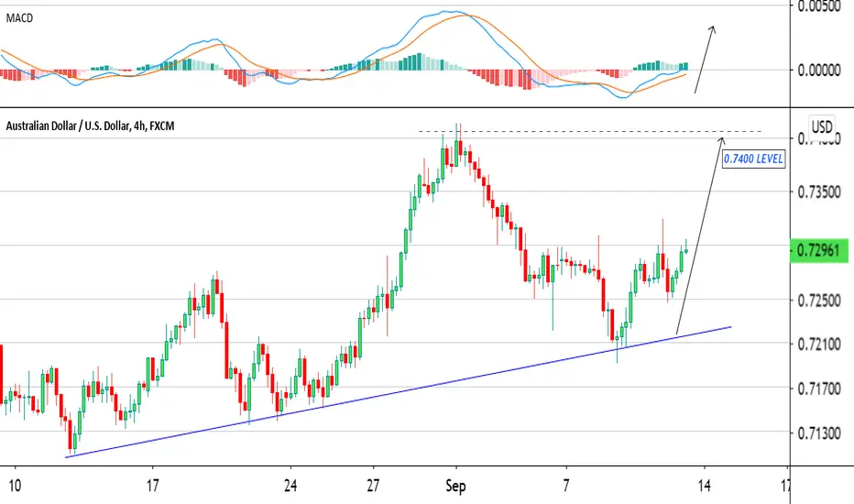Select the green 0.72961 current price label
The image size is (854, 504).
tap(818, 251)
